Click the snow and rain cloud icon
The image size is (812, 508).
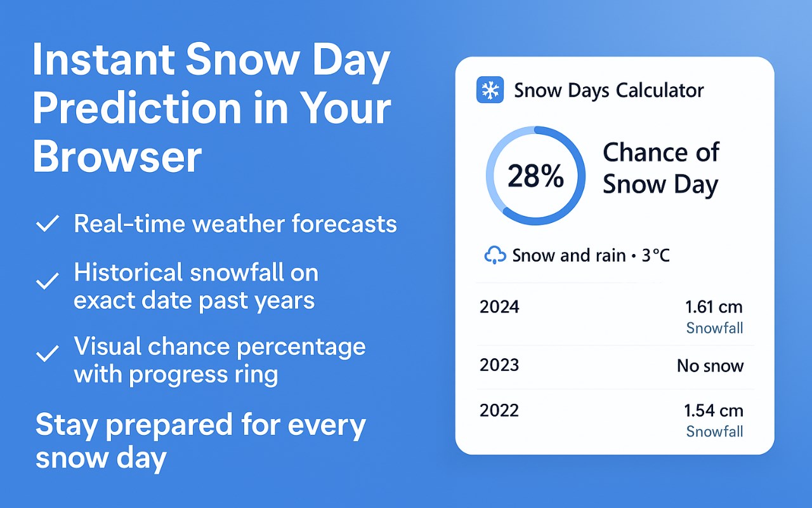pos(495,255)
